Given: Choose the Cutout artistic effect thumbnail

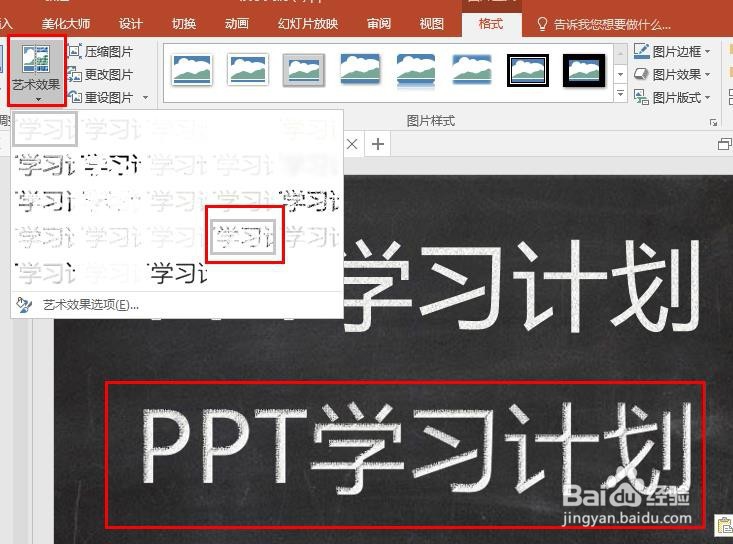Looking at the screenshot, I should tap(45, 273).
